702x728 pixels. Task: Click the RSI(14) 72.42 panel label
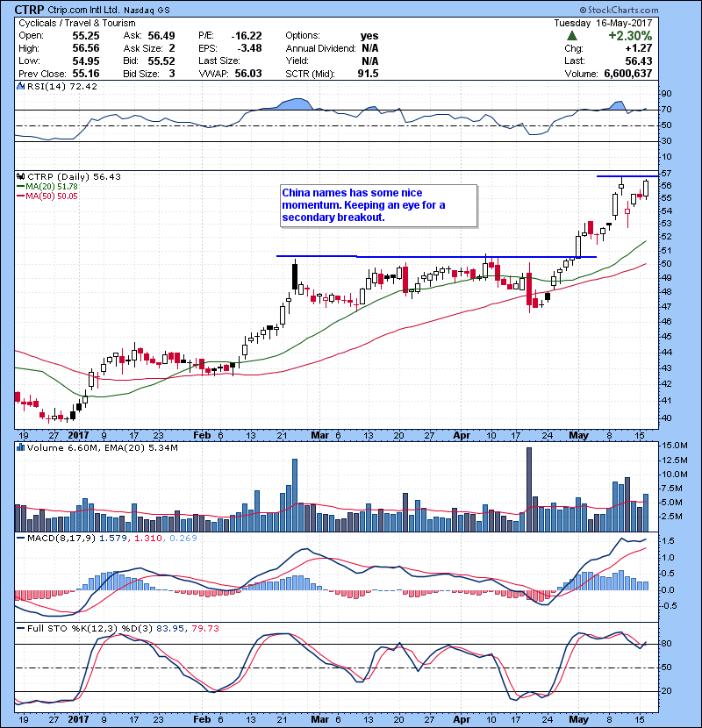(61, 86)
